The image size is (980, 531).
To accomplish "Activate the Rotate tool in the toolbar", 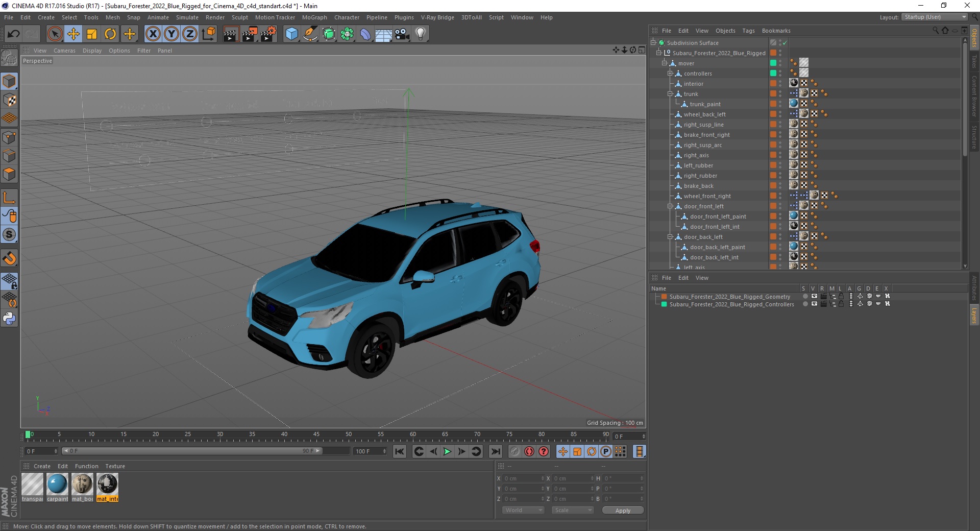I will point(110,34).
